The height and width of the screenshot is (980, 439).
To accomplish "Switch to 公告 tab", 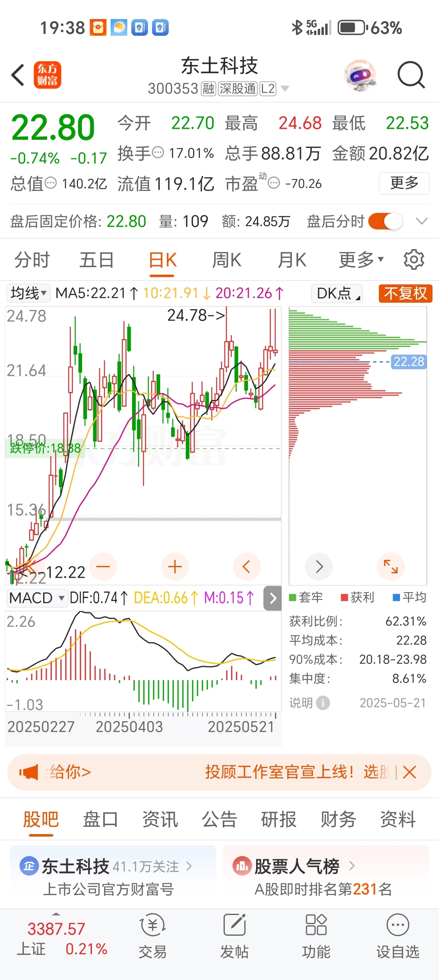I will (219, 819).
